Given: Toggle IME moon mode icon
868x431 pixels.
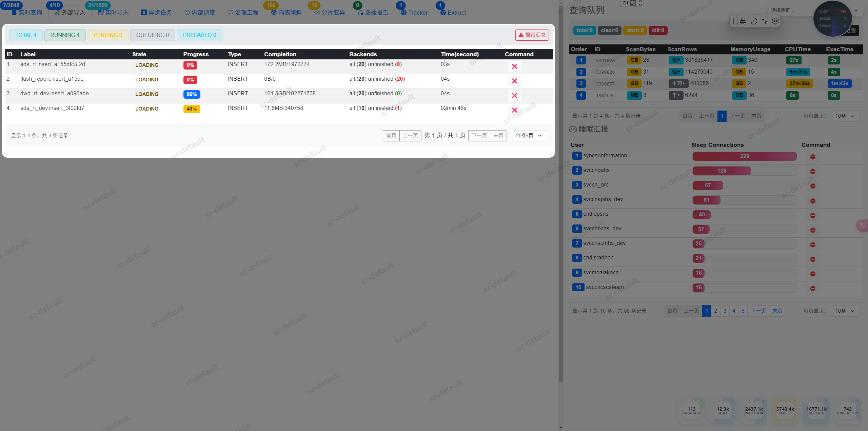Looking at the screenshot, I should 754,21.
